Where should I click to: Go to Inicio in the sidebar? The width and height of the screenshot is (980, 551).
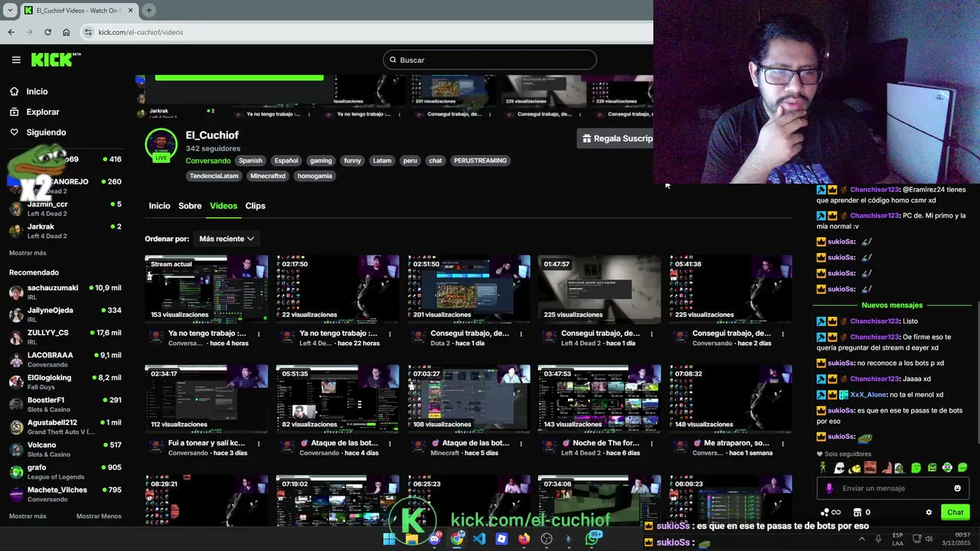pyautogui.click(x=37, y=91)
